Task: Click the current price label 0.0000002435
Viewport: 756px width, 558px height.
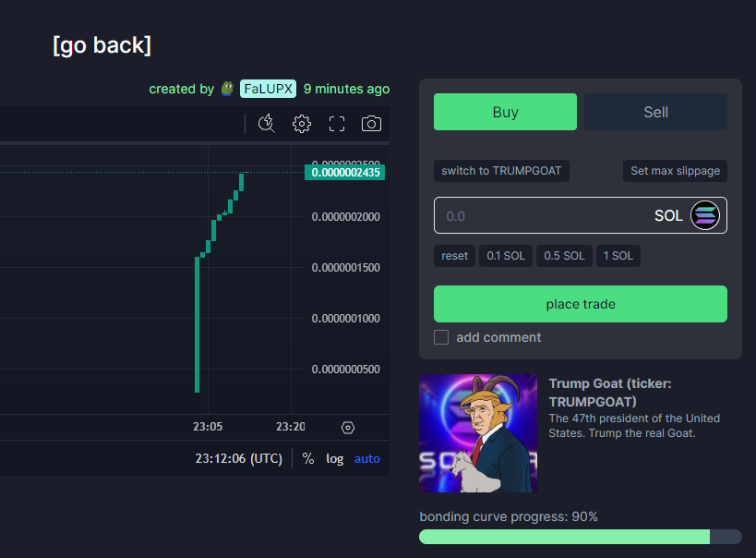Action: pos(344,173)
